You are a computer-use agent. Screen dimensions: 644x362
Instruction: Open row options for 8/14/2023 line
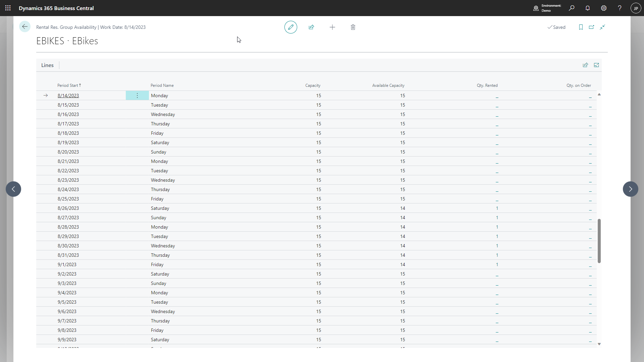137,96
